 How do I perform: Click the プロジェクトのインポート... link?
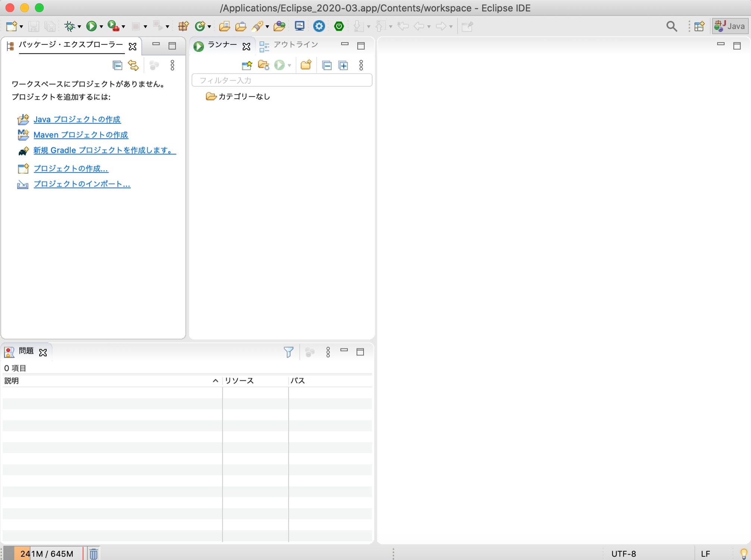[x=82, y=184]
